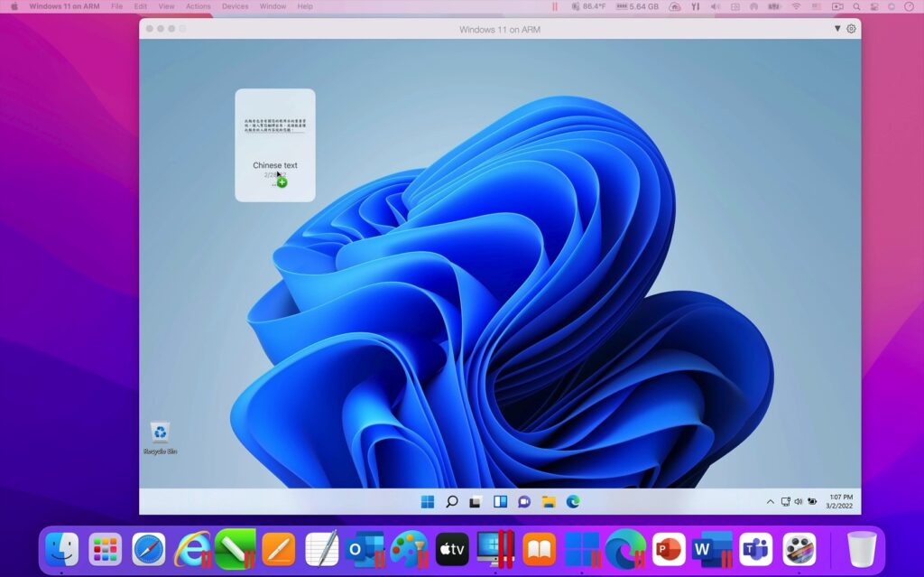This screenshot has width=924, height=577.
Task: Open the Windows 11 on ARM app menu
Action: pyautogui.click(x=64, y=6)
